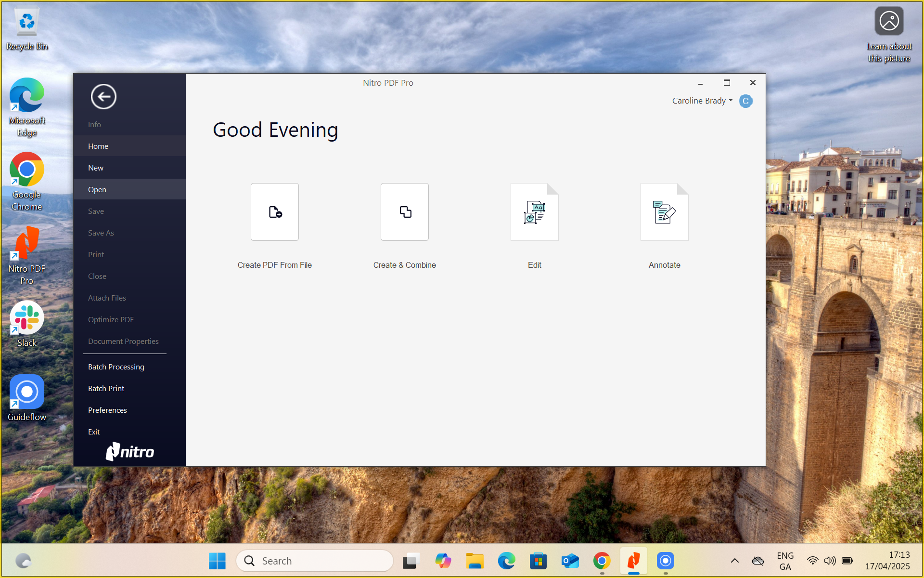Open the Windows Start menu

click(x=217, y=561)
